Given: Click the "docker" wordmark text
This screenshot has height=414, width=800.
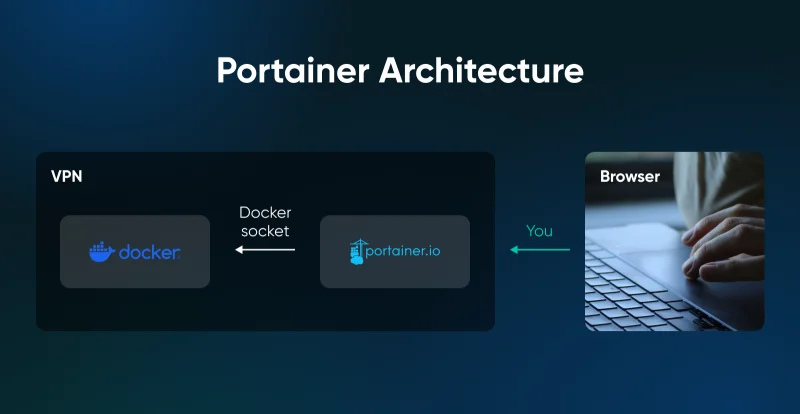Looking at the screenshot, I should 149,252.
